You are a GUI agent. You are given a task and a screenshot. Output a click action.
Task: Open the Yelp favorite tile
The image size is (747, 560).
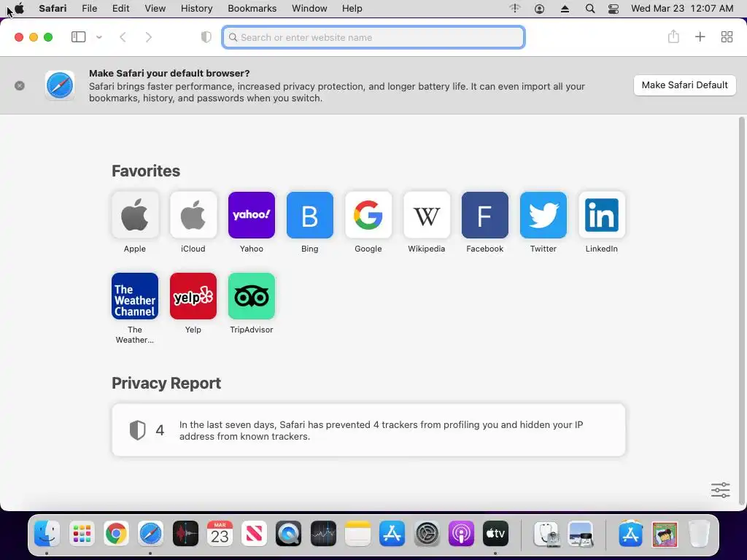click(193, 296)
